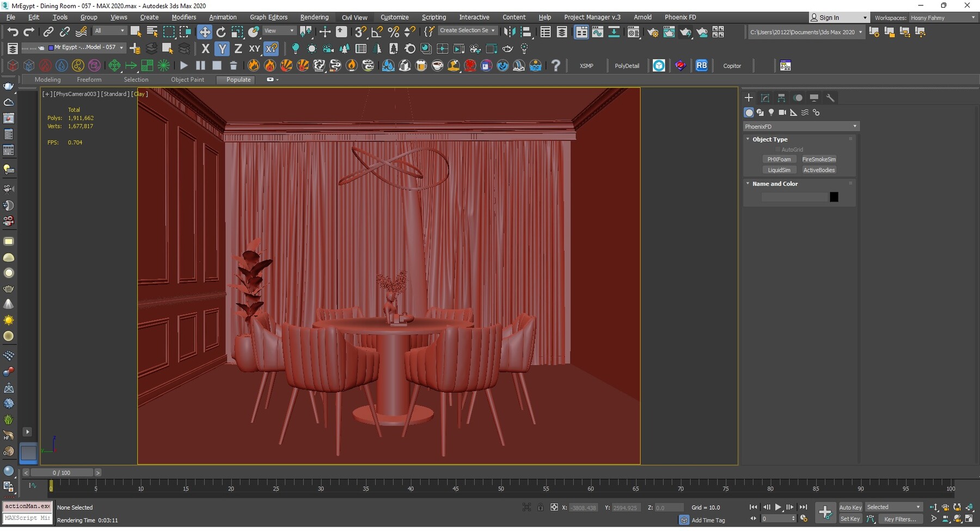The width and height of the screenshot is (980, 531).
Task: Click the Play Animation button
Action: (x=778, y=506)
